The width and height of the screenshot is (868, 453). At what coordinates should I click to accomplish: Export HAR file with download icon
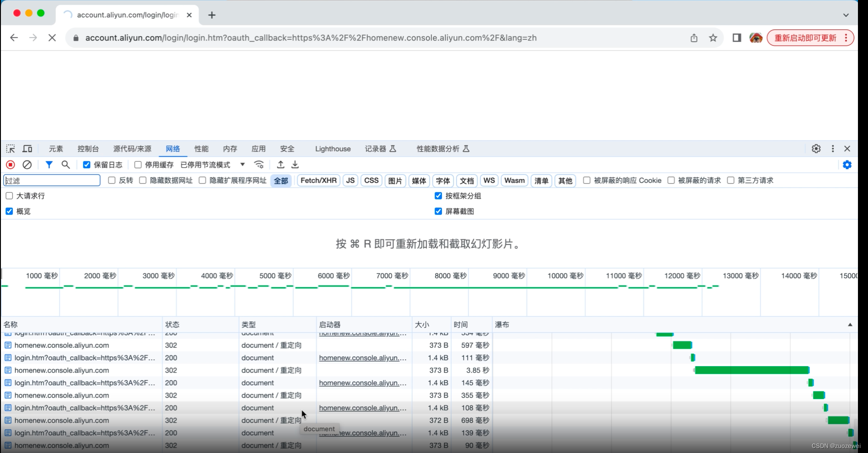pyautogui.click(x=295, y=165)
